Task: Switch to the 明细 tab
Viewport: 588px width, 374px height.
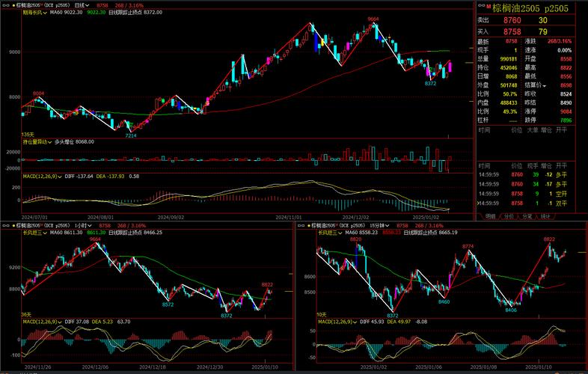Action: (491, 216)
